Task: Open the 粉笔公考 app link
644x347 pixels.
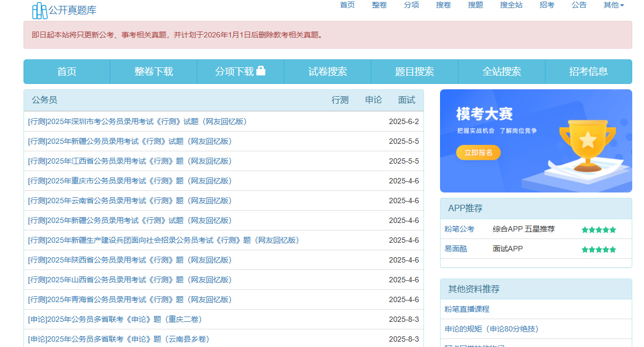Action: [459, 229]
